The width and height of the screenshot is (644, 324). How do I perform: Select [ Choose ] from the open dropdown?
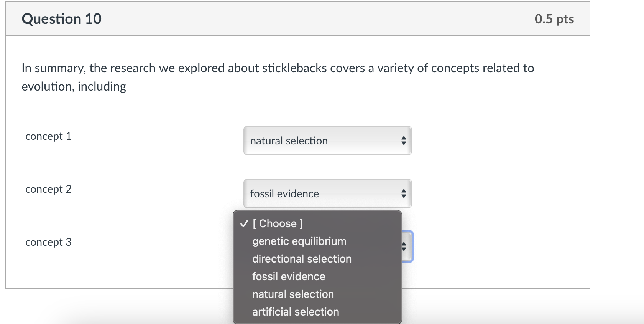coord(278,223)
